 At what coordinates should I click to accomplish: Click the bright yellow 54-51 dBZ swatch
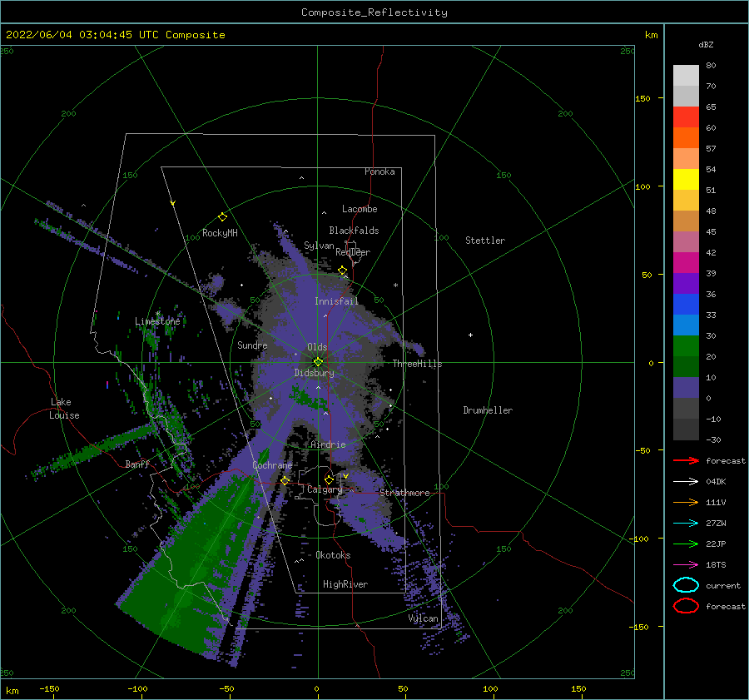tap(686, 180)
